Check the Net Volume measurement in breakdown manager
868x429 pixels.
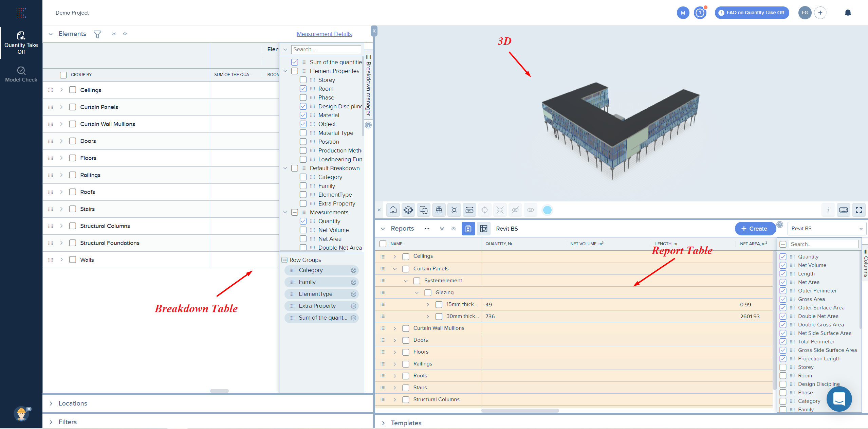(303, 230)
